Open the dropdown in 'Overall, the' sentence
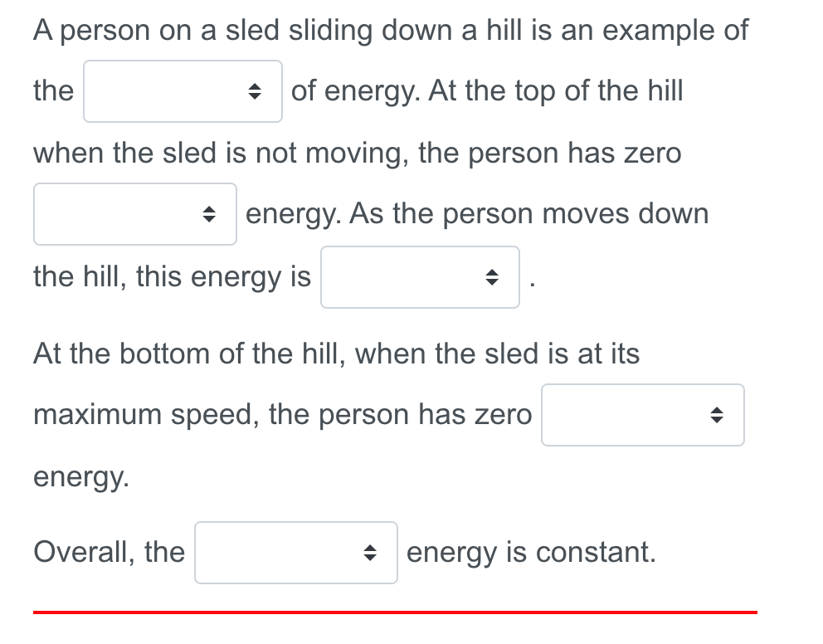This screenshot has height=644, width=823. tap(296, 552)
